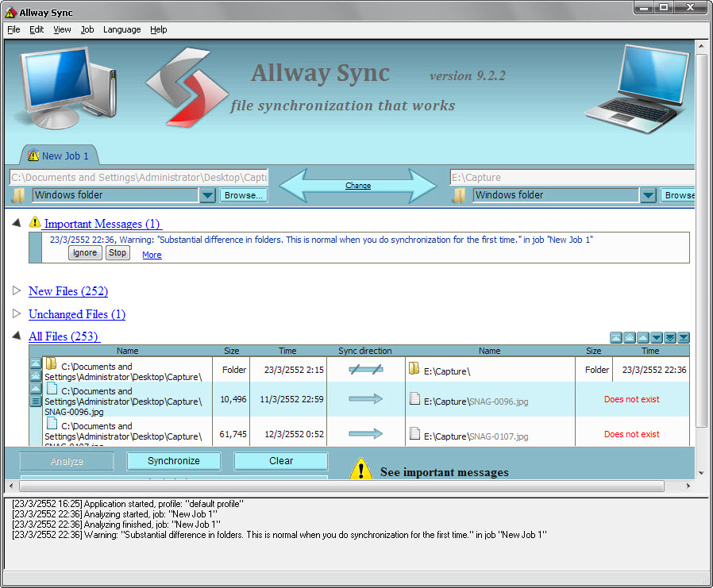This screenshot has height=588, width=713.
Task: Open the left Windows folder type dropdown
Action: [207, 195]
